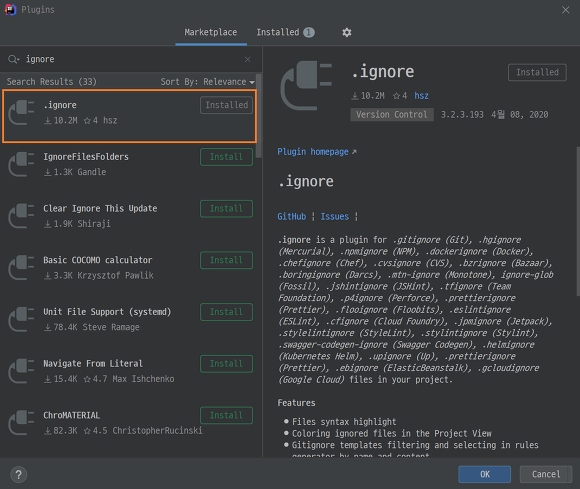Install the Clear Ignore This Update plugin
The height and width of the screenshot is (489, 580).
tap(226, 209)
